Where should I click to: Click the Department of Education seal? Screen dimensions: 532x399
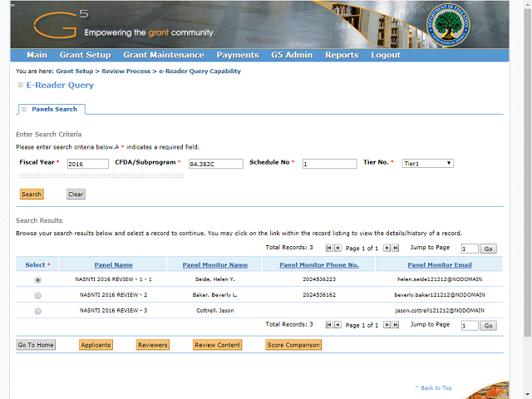(x=448, y=25)
